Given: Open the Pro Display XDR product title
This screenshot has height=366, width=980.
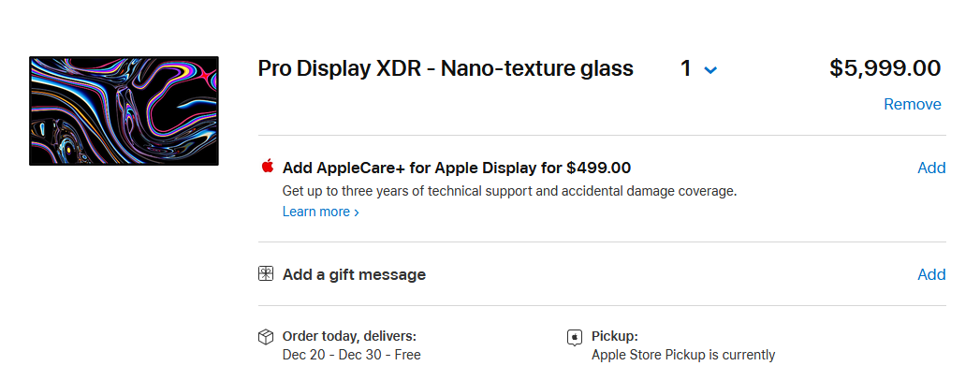Looking at the screenshot, I should [x=446, y=68].
